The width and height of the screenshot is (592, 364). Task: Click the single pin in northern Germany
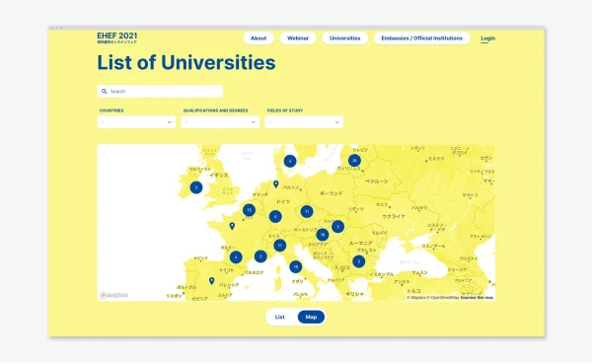coord(276,183)
